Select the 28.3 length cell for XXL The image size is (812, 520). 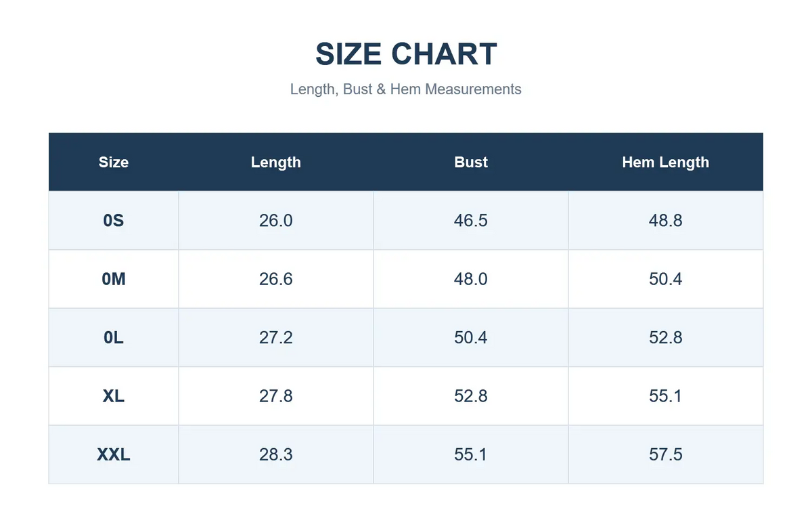click(276, 454)
